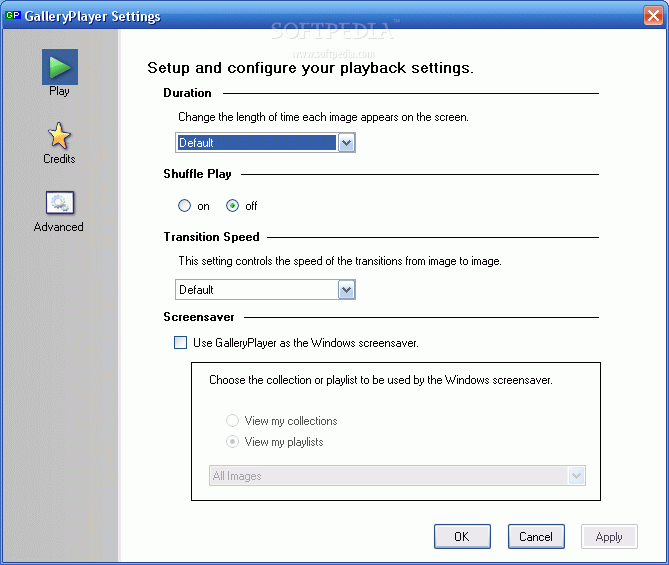669x565 pixels.
Task: Expand the Transition Speed dropdown arrow
Action: [346, 290]
